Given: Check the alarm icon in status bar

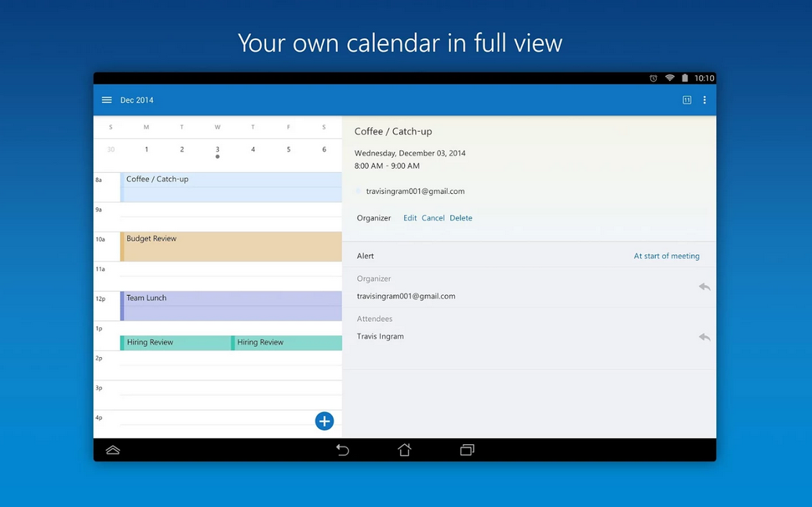Looking at the screenshot, I should (654, 78).
